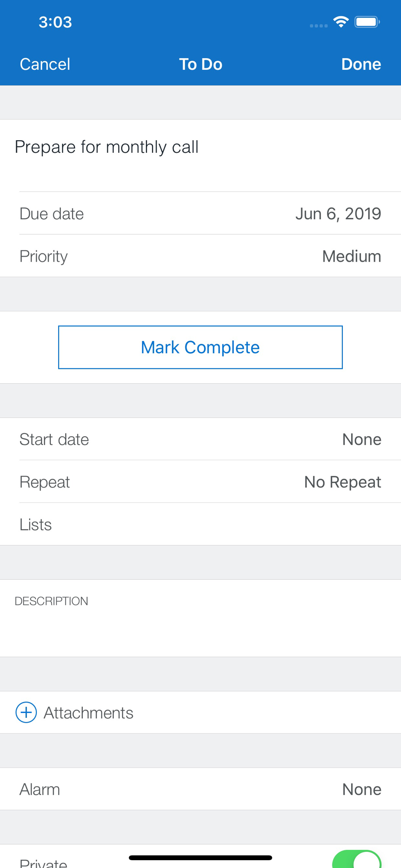Cancel editing the To Do
Viewport: 401px width, 868px height.
pos(45,64)
